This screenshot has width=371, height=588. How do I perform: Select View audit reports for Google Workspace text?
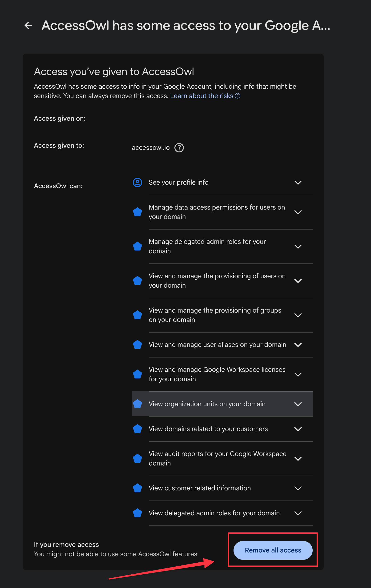pos(218,459)
